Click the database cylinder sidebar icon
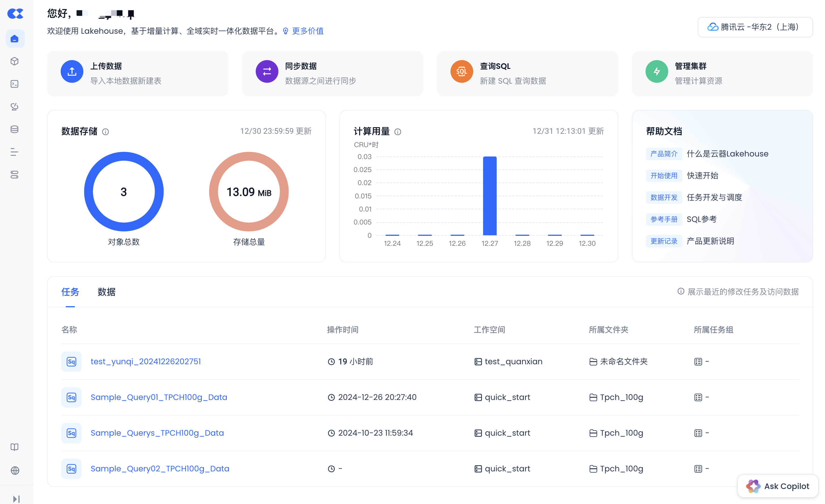This screenshot has height=504, width=825. tap(15, 129)
